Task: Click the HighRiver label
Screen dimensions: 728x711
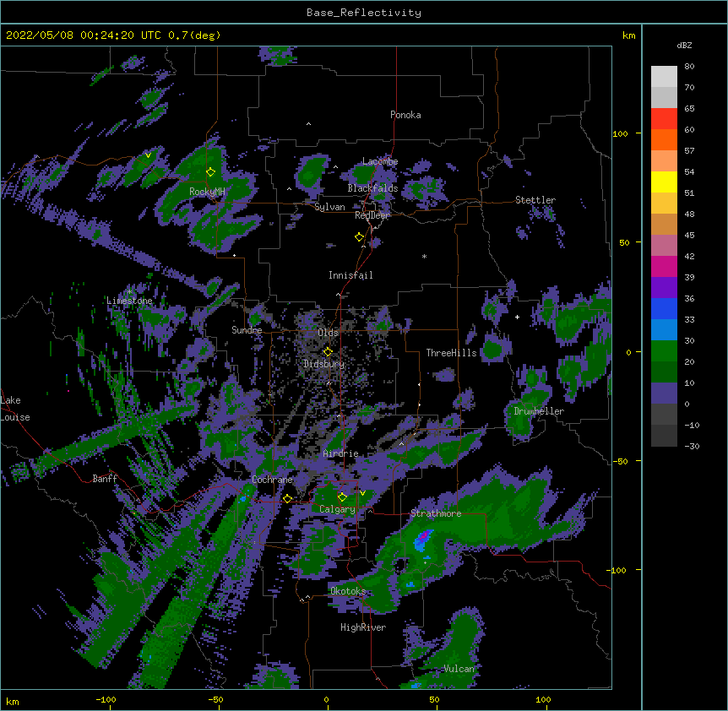Action: [363, 627]
